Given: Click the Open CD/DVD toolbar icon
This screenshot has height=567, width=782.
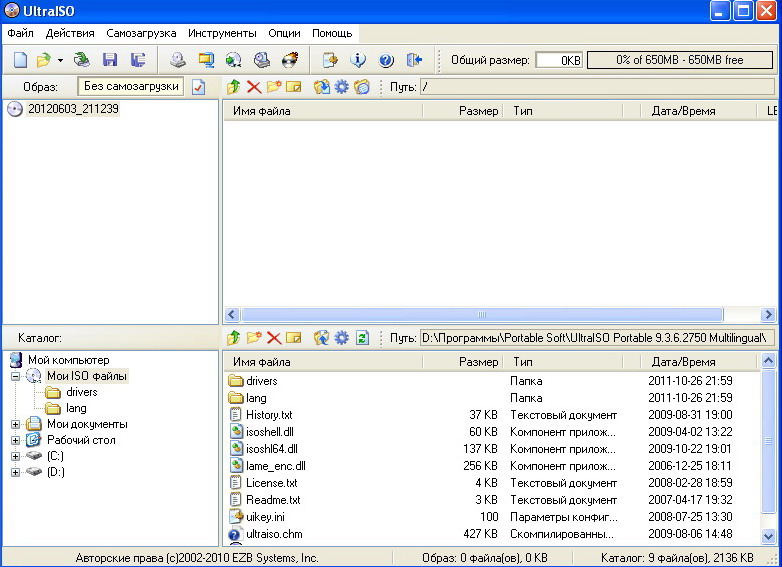Looking at the screenshot, I should (x=82, y=60).
